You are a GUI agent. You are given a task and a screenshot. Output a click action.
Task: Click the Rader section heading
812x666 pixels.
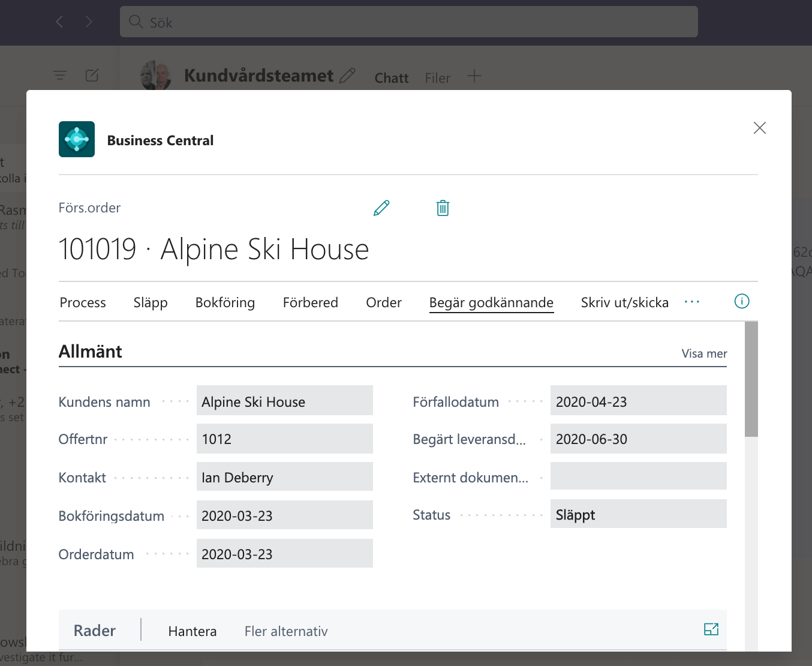point(95,631)
